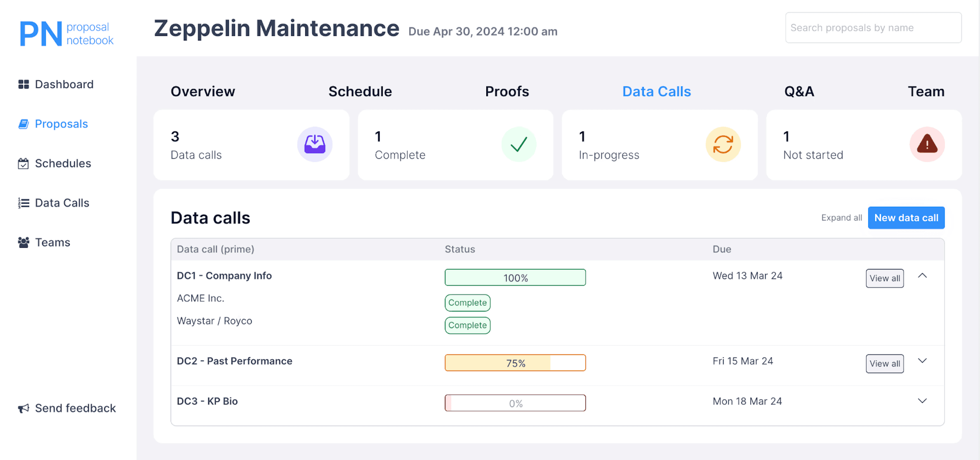Screen dimensions: 980x460
Task: Collapse the DC1 - Company Info row
Action: (922, 276)
